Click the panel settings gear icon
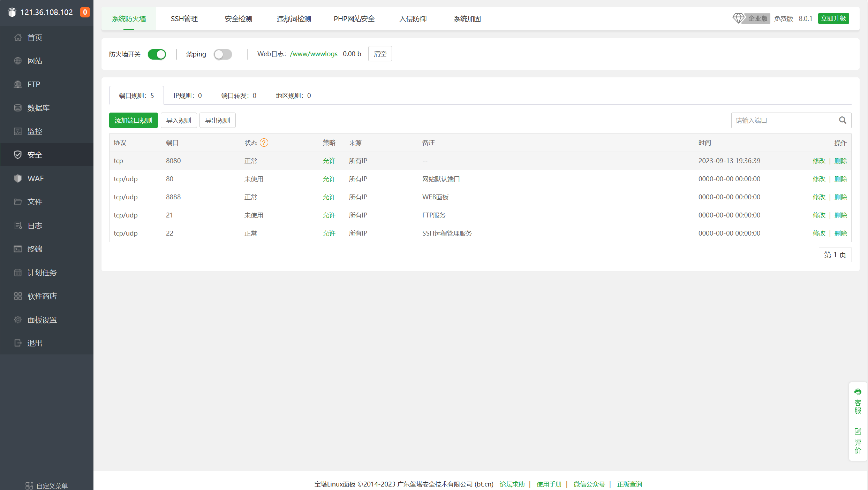Screen dimensions: 868x490 [18, 320]
